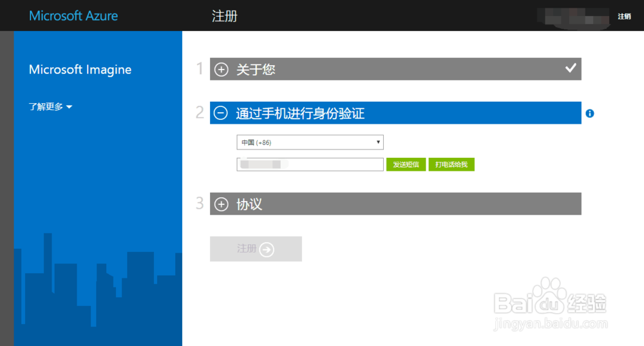This screenshot has height=346, width=644.
Task: Expand the 协议 section plus icon
Action: tap(222, 204)
